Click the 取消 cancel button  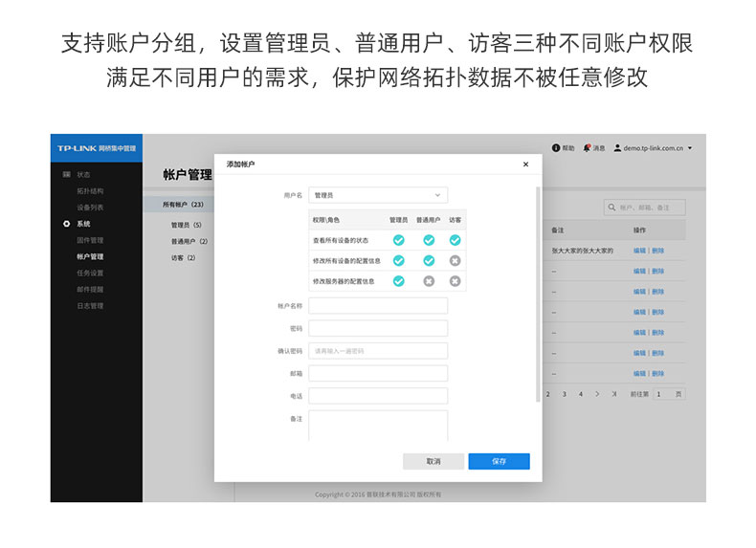click(434, 461)
